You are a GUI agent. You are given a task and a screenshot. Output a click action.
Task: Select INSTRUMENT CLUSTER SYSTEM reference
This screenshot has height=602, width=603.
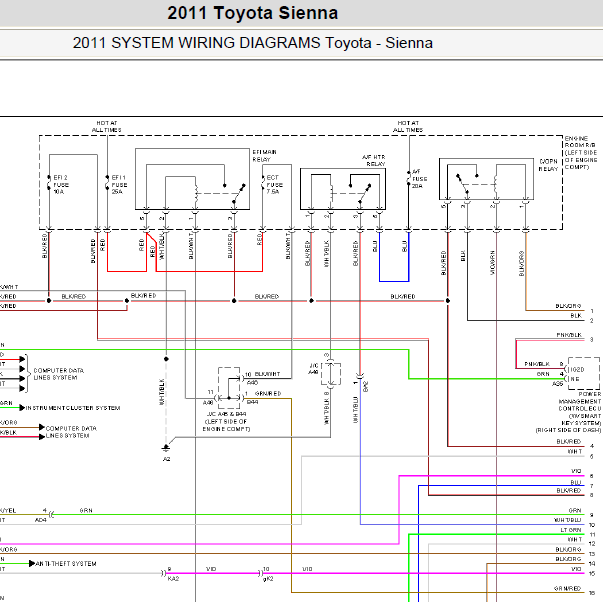point(73,408)
